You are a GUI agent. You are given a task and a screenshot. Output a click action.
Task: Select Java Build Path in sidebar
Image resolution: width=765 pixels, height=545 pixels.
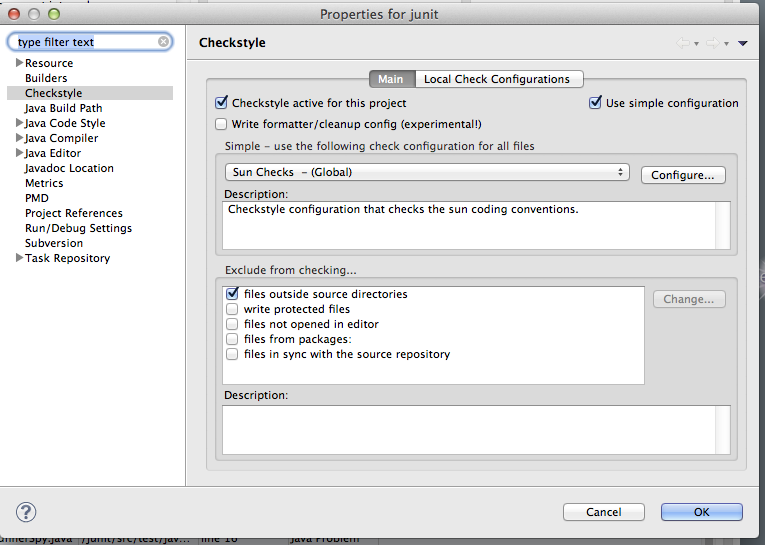[x=63, y=108]
